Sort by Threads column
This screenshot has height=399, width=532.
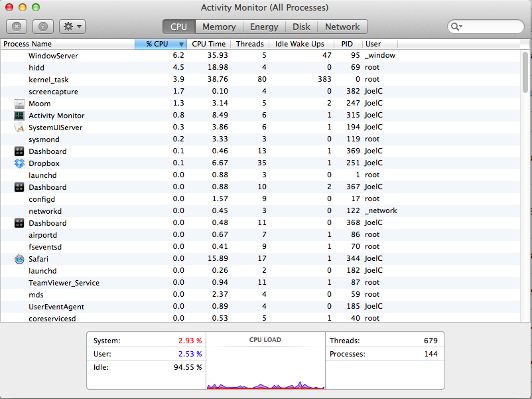pos(249,44)
